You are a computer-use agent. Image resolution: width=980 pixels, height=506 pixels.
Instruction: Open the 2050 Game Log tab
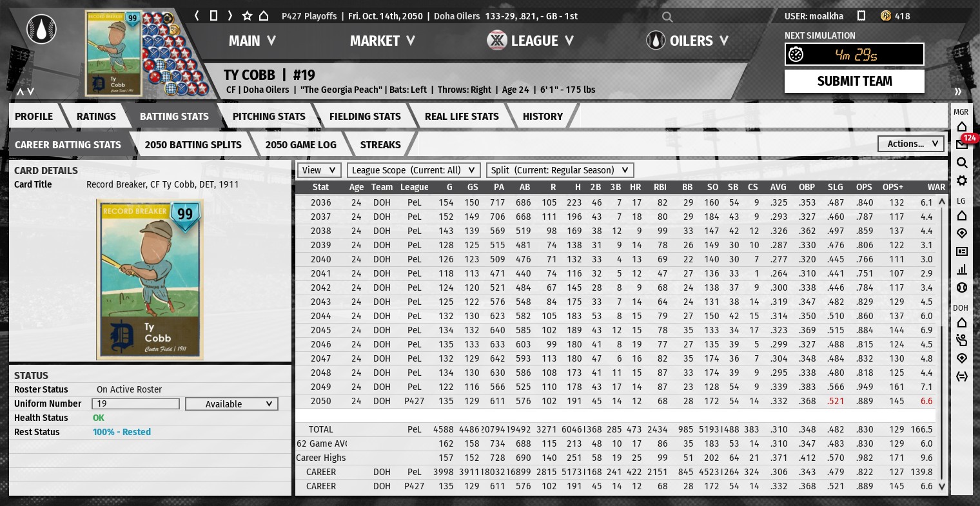pyautogui.click(x=300, y=145)
